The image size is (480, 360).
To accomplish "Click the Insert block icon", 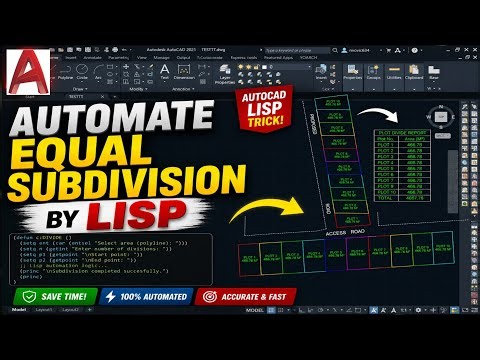I will [321, 72].
